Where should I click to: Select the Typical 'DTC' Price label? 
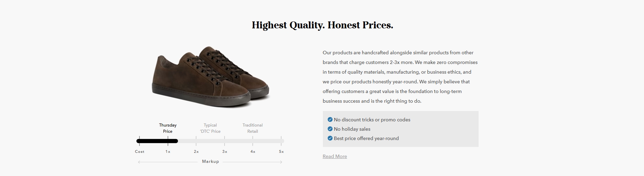pos(210,128)
